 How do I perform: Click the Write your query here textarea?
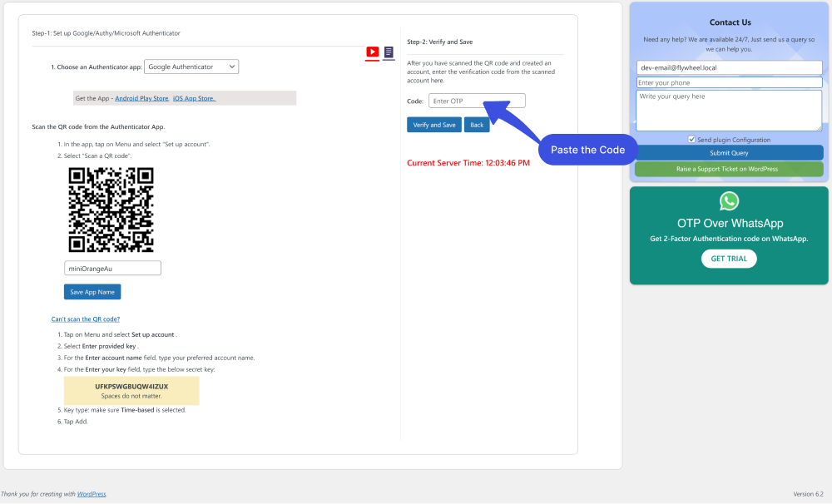pos(729,111)
